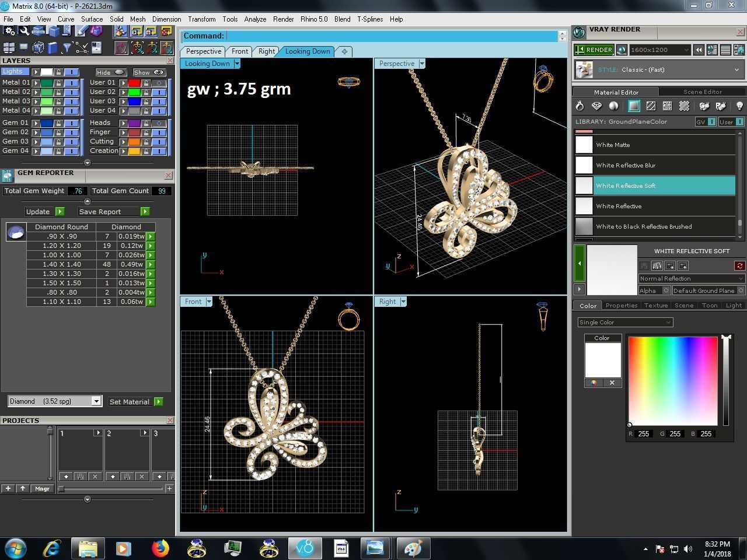Switch to the Scene Editor tab
This screenshot has width=747, height=560.
(703, 92)
